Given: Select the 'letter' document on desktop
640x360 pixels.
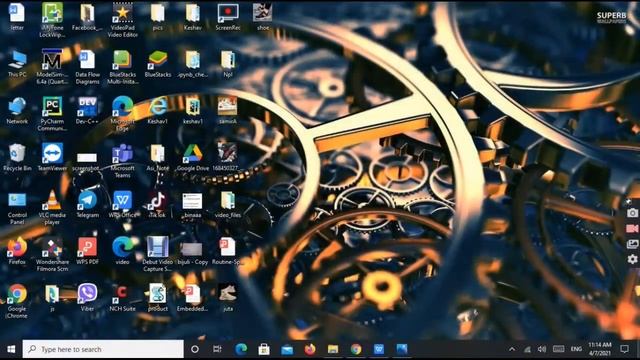Looking at the screenshot, I should [x=17, y=16].
